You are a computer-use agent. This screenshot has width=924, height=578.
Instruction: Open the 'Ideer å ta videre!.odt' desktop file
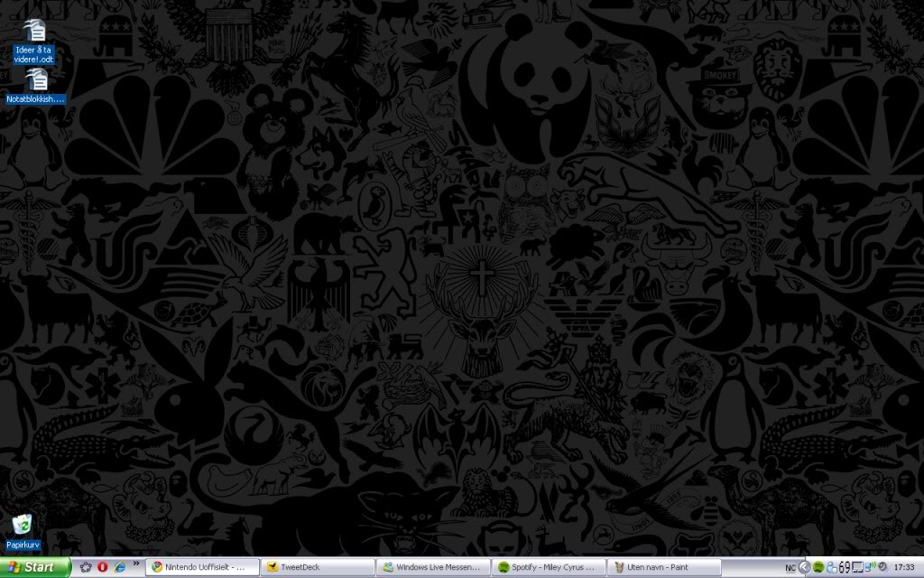pos(33,42)
